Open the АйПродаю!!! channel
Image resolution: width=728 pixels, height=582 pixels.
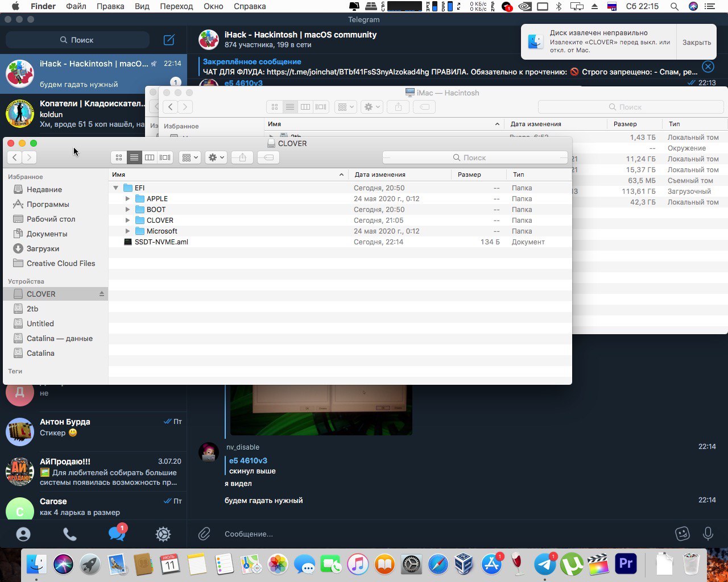(93, 472)
